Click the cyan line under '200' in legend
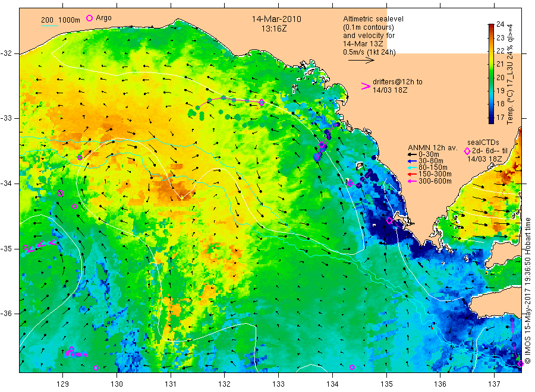 [49, 25]
